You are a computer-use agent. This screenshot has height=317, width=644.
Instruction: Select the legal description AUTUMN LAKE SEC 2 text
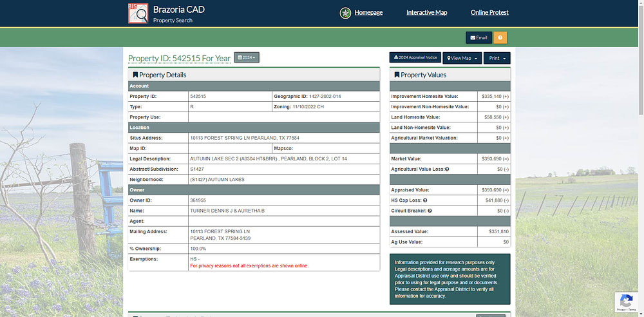click(268, 158)
